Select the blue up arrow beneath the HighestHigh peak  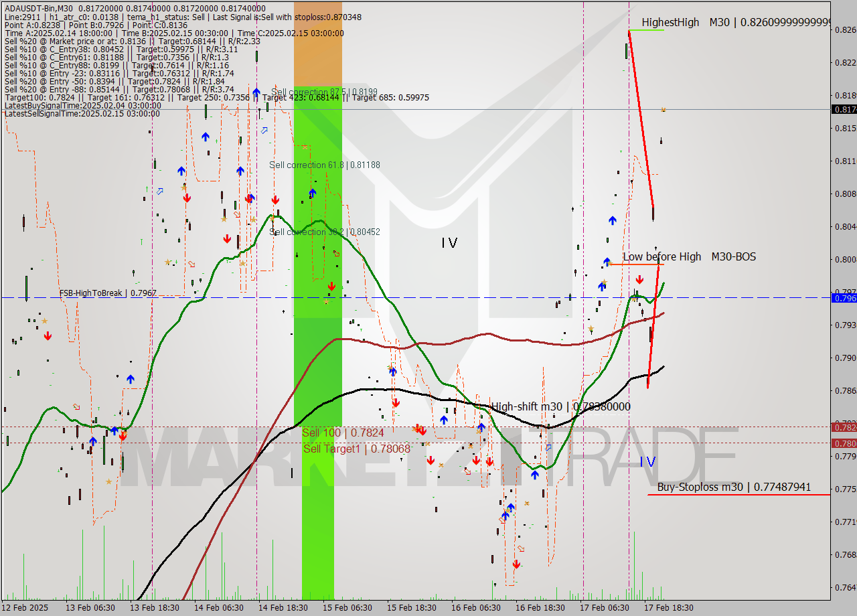pyautogui.click(x=613, y=220)
